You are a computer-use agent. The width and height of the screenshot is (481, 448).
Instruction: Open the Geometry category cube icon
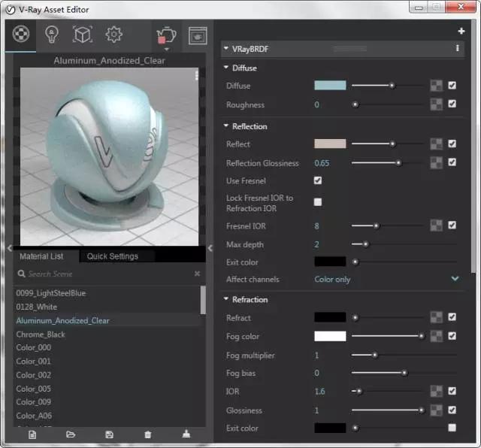[x=82, y=34]
